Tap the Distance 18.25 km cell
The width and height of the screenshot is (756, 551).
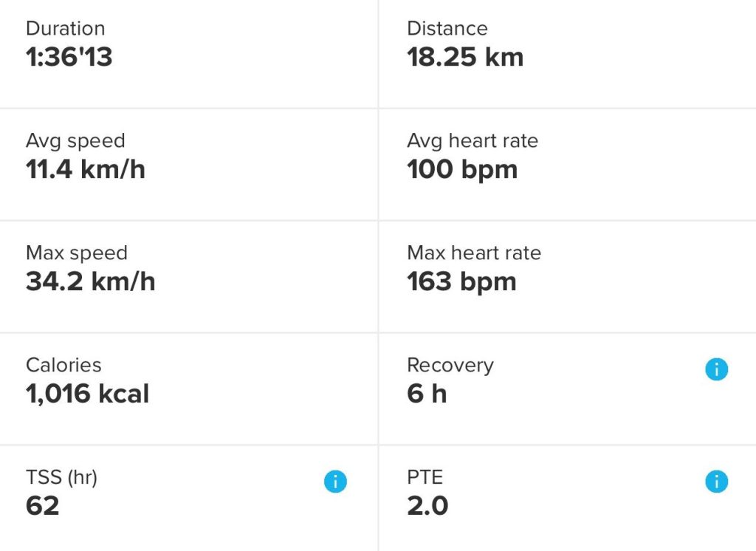click(x=465, y=58)
